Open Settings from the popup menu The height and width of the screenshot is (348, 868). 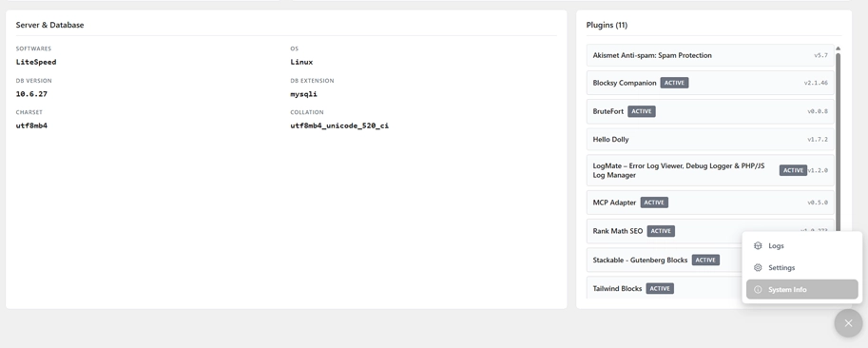(801, 268)
